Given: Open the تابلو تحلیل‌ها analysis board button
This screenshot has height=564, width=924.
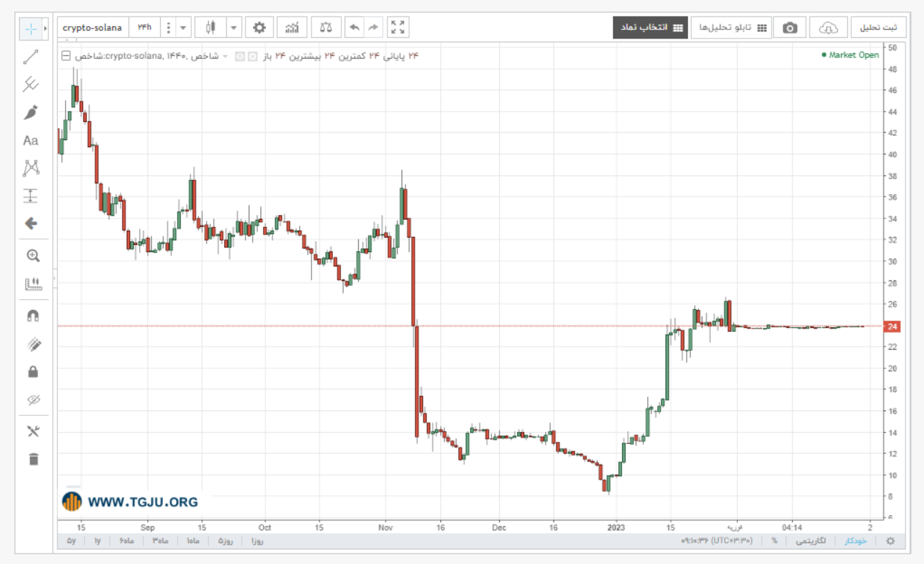Looking at the screenshot, I should (731, 28).
